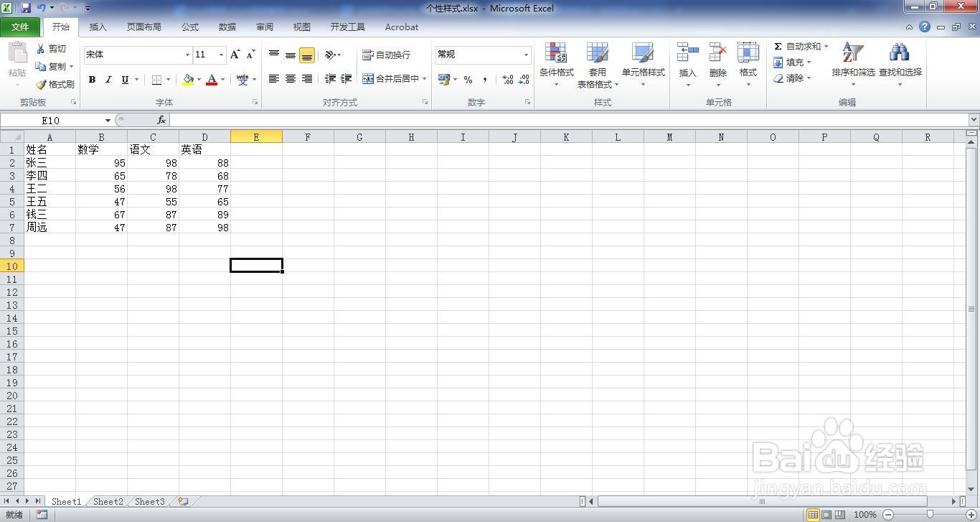Click the percent style icon
Screen dimensions: 980x522
click(x=468, y=80)
